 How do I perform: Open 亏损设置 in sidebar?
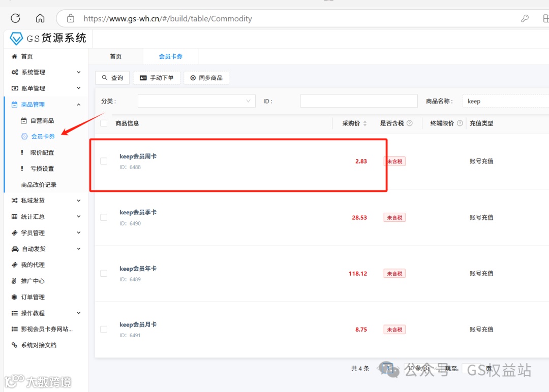[x=42, y=169]
